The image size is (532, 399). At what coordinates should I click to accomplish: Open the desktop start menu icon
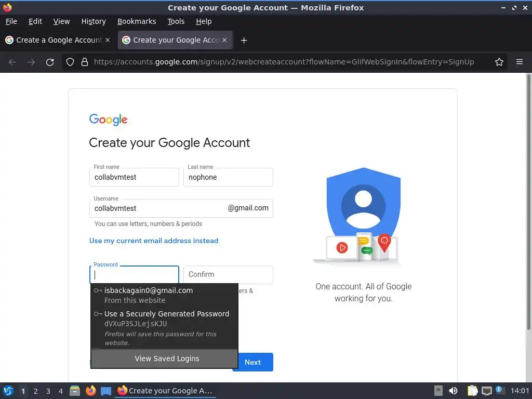click(x=8, y=391)
